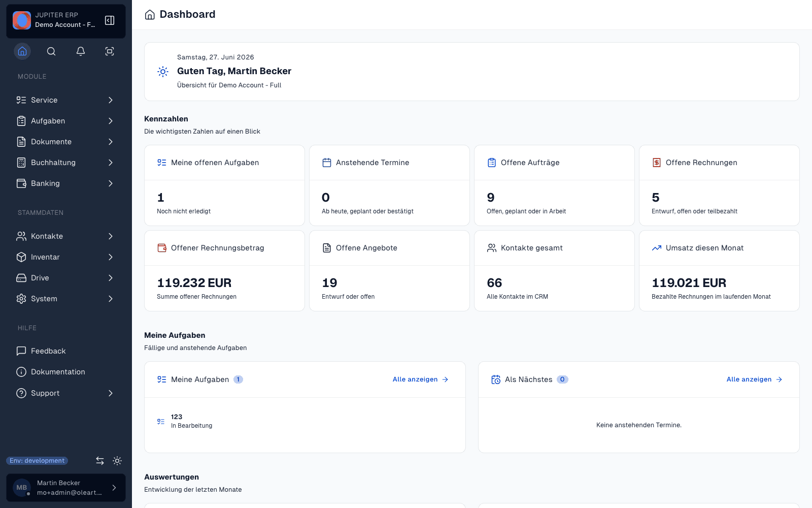812x508 pixels.
Task: Click the Support question mark icon
Action: click(x=21, y=393)
